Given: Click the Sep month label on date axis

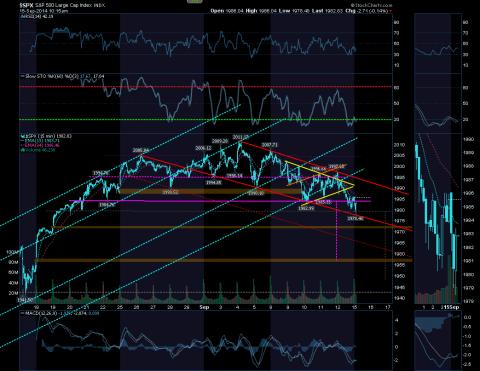Looking at the screenshot, I should coord(204,307).
